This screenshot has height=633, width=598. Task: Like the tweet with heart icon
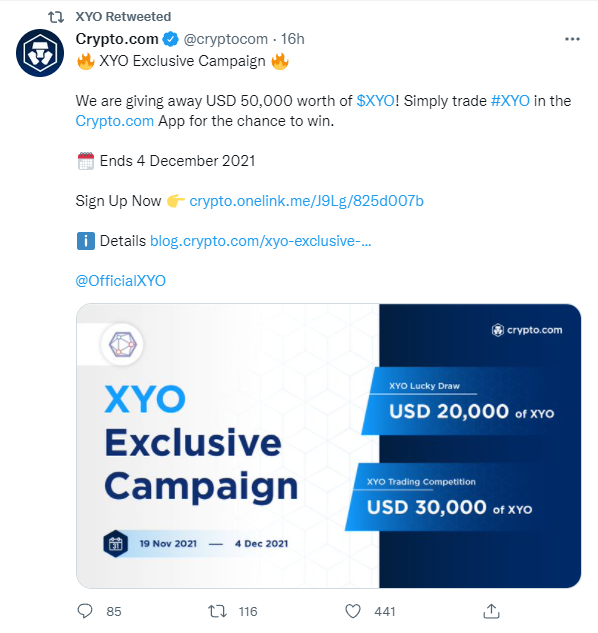tap(353, 611)
